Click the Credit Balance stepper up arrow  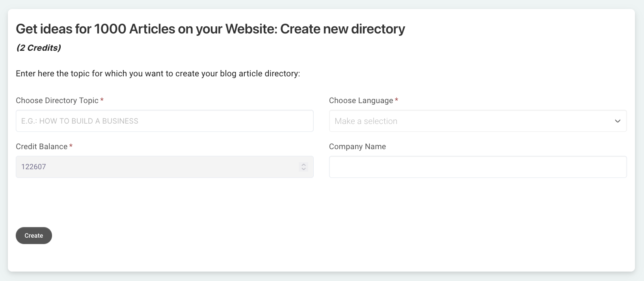click(x=303, y=165)
